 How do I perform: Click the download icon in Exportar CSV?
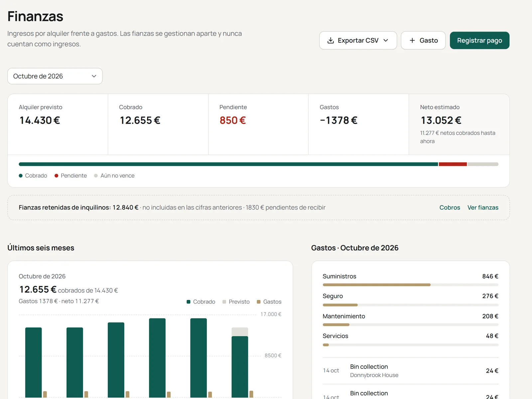(x=331, y=41)
